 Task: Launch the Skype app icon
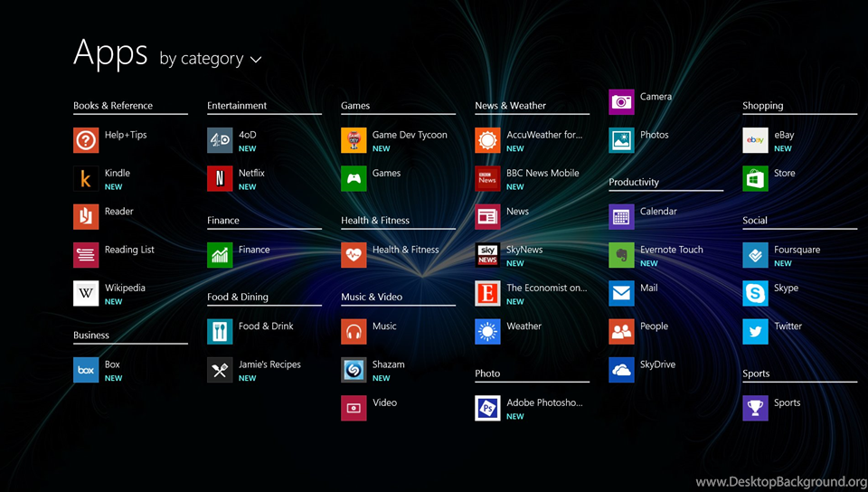[x=756, y=293]
